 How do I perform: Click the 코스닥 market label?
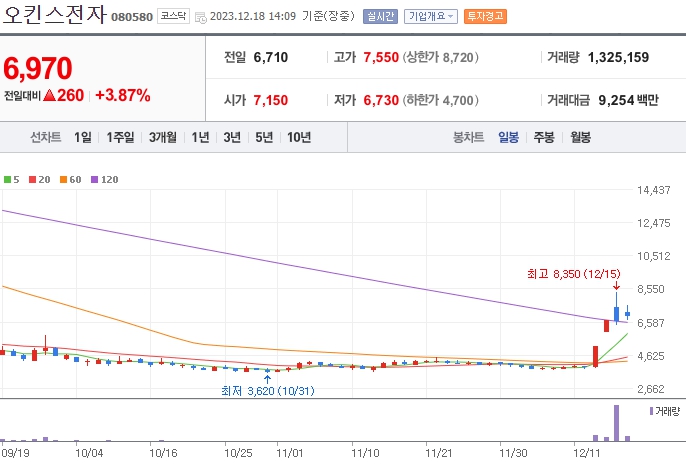(x=173, y=16)
